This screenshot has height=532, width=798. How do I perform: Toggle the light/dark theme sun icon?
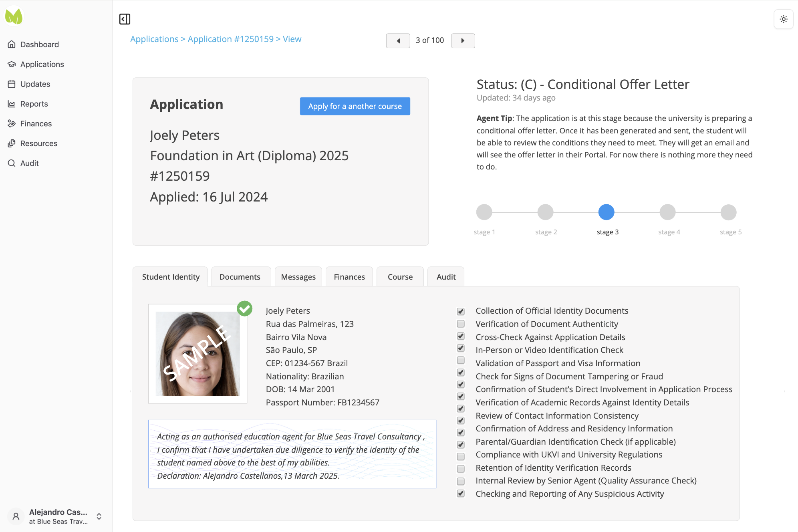(784, 19)
